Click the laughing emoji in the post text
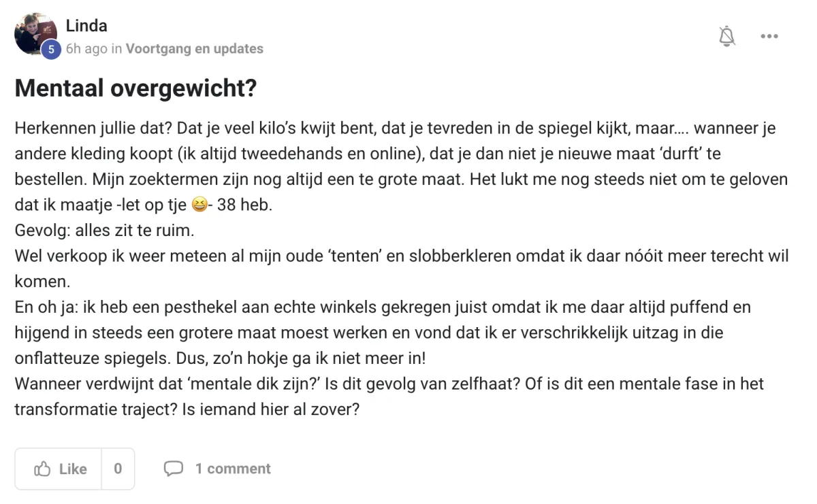 click(199, 205)
